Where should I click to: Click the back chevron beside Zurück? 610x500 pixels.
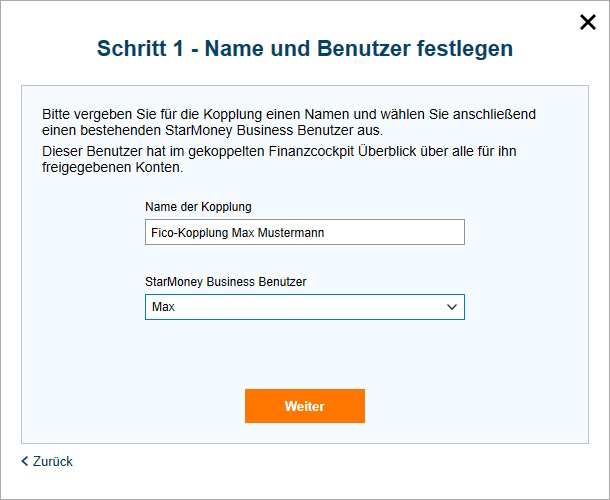pyautogui.click(x=25, y=461)
